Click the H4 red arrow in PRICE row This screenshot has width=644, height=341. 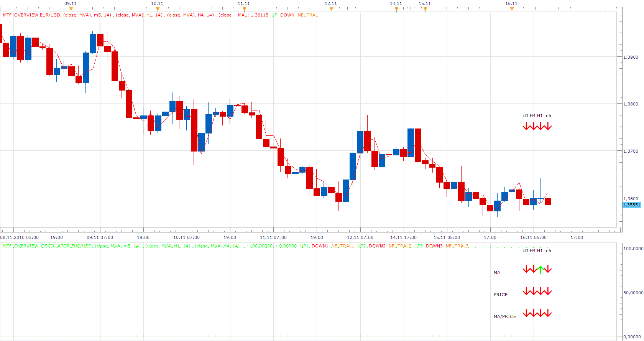click(533, 291)
